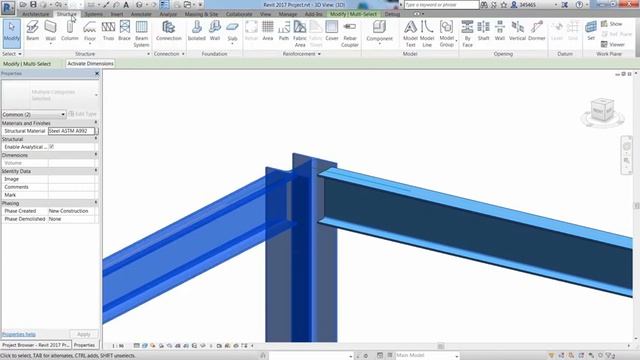This screenshot has height=360, width=640.
Task: Select the Component tool
Action: [379, 31]
